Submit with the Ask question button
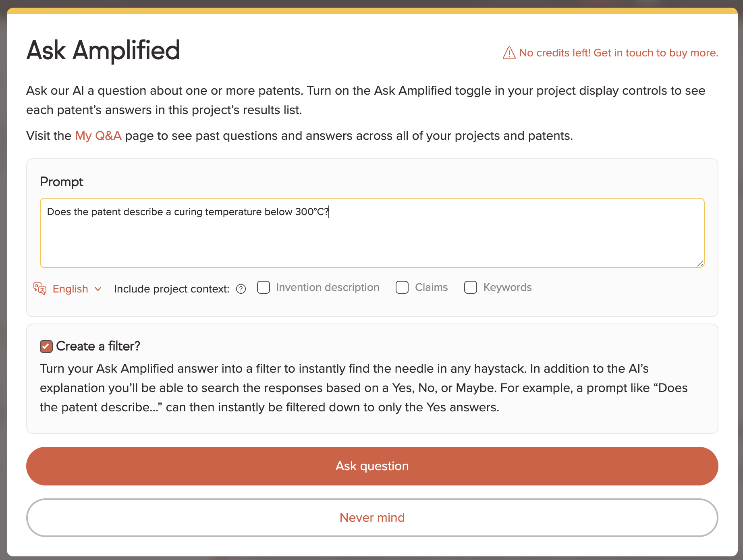This screenshot has width=743, height=560. point(372,466)
